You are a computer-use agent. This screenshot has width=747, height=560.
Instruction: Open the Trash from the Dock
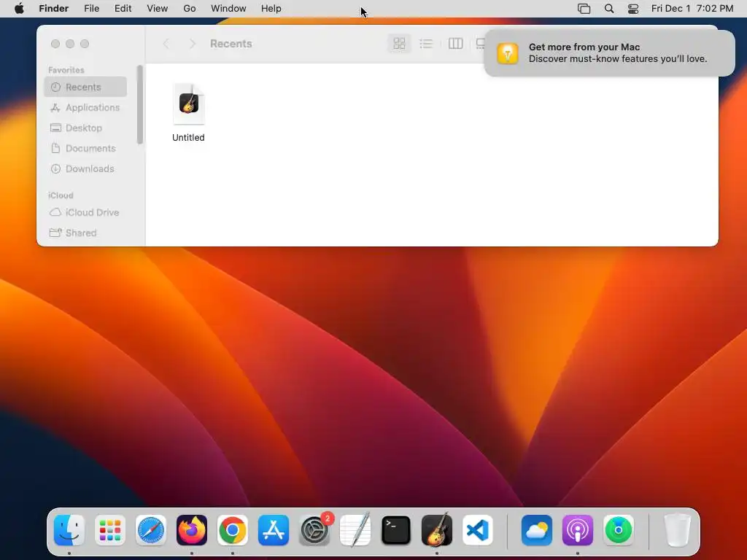(x=678, y=530)
